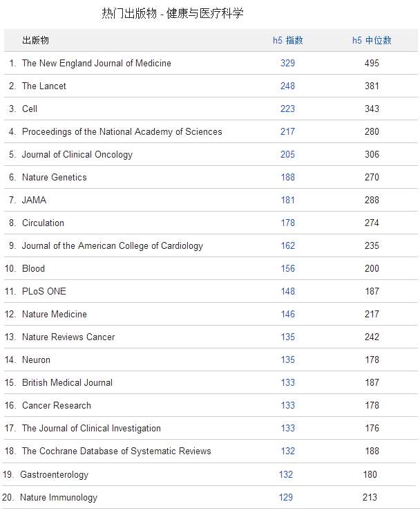Viewport: 420px width, 513px height.
Task: Open the h5-index link for Neuron
Action: 287,360
